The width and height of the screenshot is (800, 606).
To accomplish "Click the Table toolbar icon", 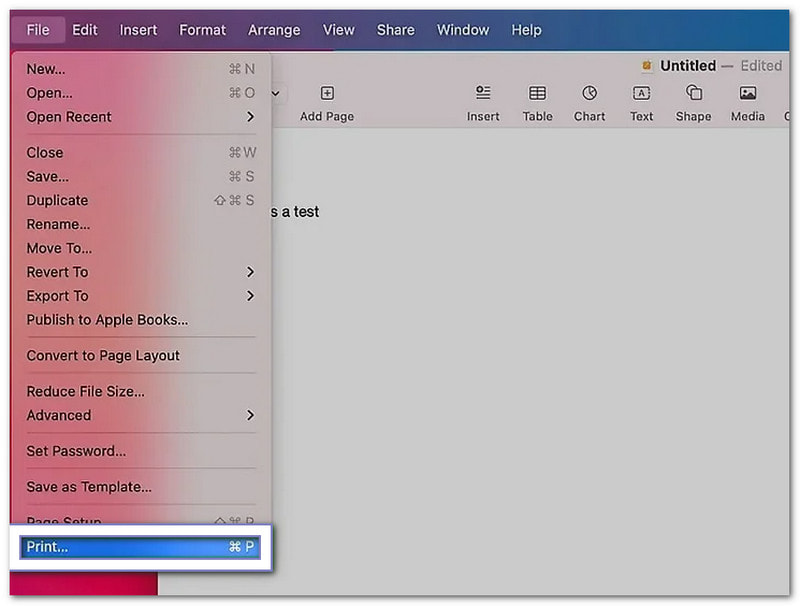I will tap(537, 93).
